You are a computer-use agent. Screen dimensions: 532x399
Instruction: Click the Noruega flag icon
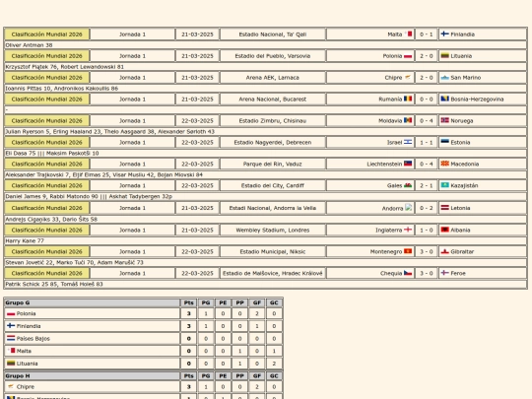tap(444, 120)
